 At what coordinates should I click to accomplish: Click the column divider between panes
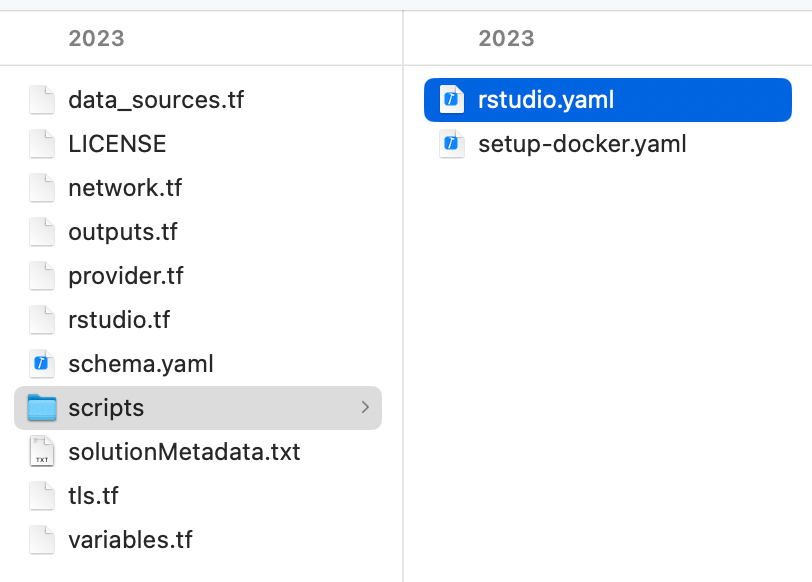403,300
